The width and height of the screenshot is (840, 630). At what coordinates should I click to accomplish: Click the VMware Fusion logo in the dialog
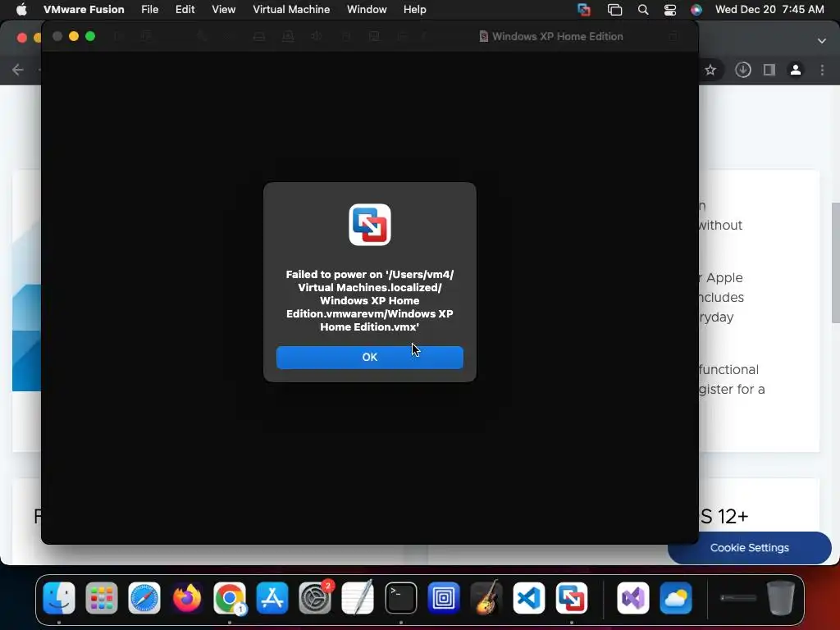370,225
